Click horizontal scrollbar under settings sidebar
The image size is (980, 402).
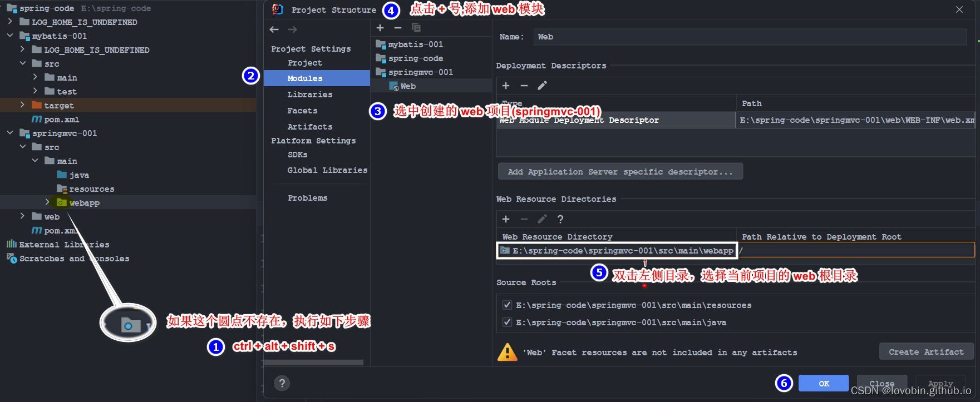point(313,363)
